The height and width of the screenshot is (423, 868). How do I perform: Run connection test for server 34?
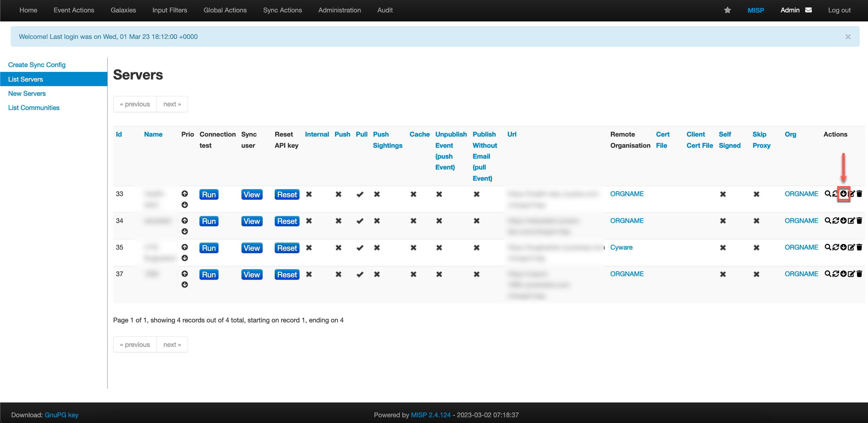pos(209,221)
